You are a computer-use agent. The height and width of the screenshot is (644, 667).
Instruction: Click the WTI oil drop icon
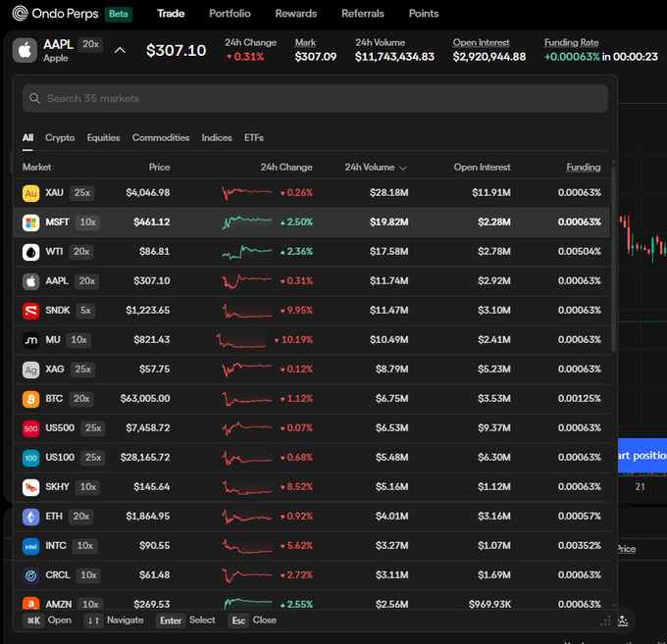pyautogui.click(x=30, y=252)
